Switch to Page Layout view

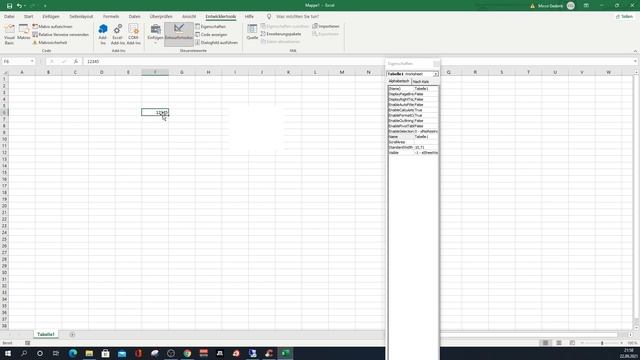coord(559,343)
